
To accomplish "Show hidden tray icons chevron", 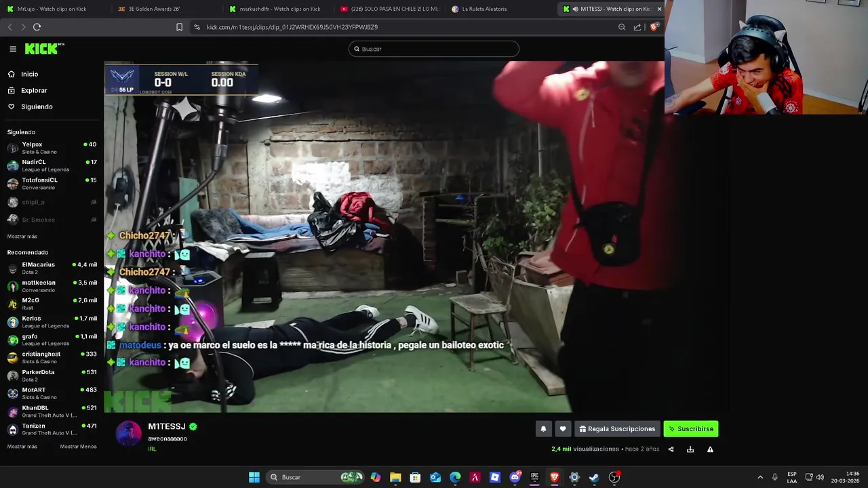I will click(x=760, y=477).
